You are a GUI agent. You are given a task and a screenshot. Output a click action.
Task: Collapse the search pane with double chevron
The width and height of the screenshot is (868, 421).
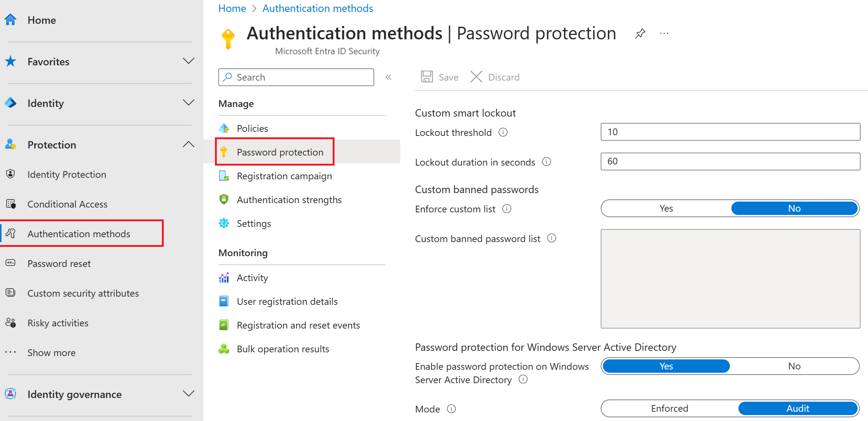pyautogui.click(x=388, y=77)
